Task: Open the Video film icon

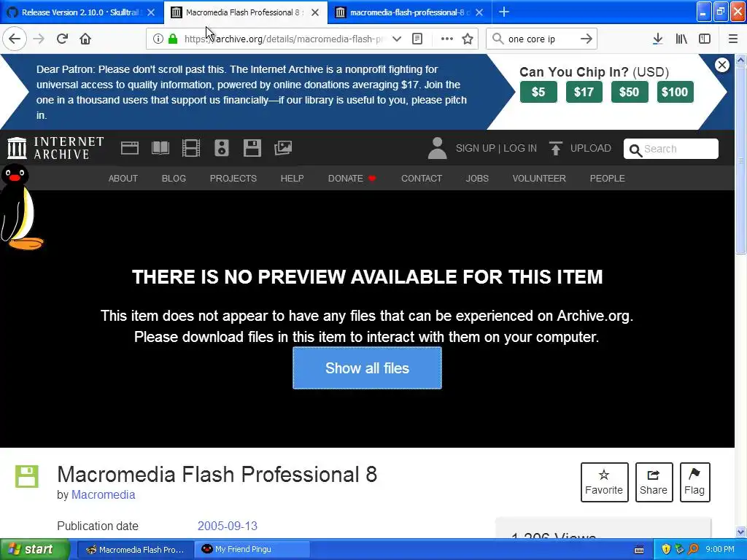Action: coord(191,148)
